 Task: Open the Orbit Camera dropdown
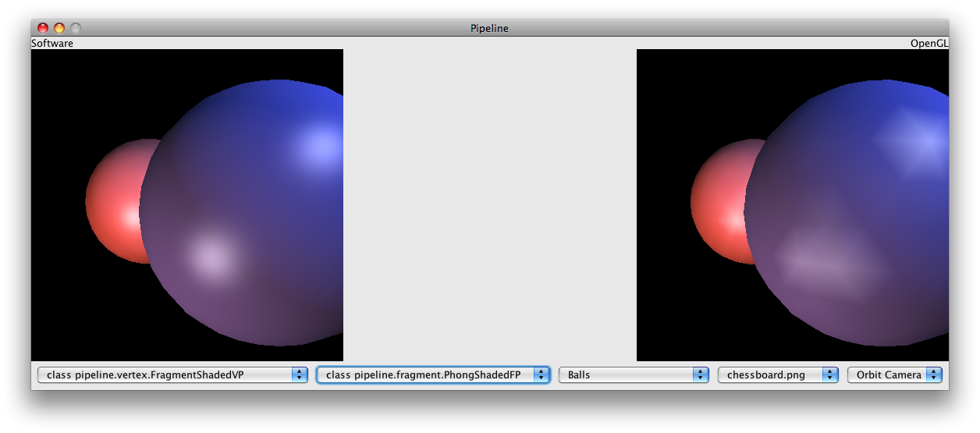point(895,375)
